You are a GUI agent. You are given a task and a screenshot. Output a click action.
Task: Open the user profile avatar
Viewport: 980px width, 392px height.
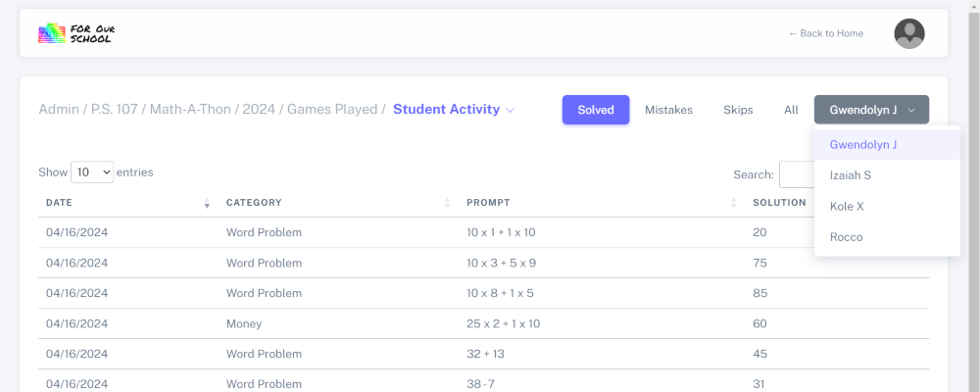908,33
